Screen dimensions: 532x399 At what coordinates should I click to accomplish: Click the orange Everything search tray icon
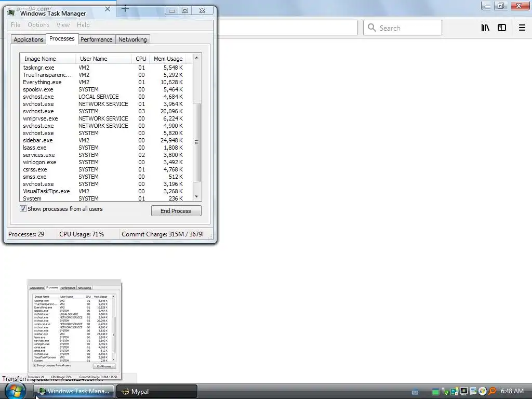pos(492,391)
